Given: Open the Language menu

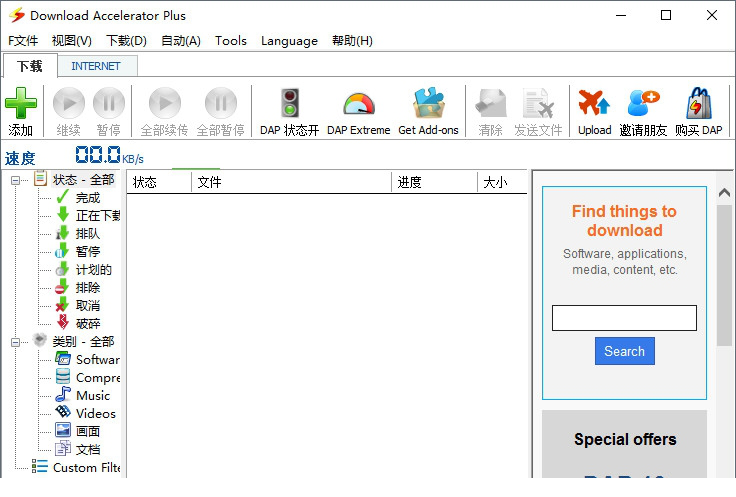Looking at the screenshot, I should coord(289,41).
